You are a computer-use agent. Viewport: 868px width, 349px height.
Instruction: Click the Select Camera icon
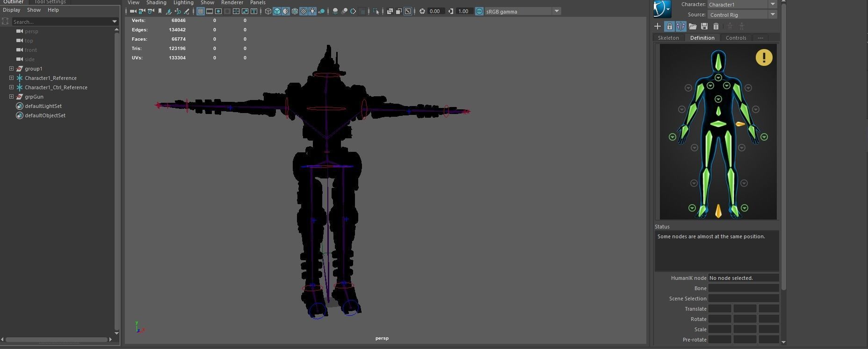(133, 11)
